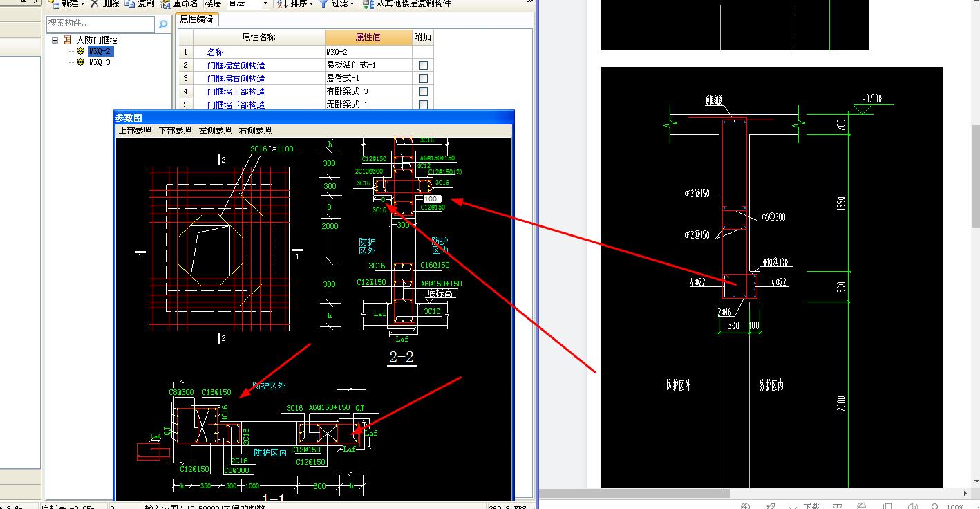
Task: Click the 100 value edit box in diagram
Action: [x=431, y=199]
